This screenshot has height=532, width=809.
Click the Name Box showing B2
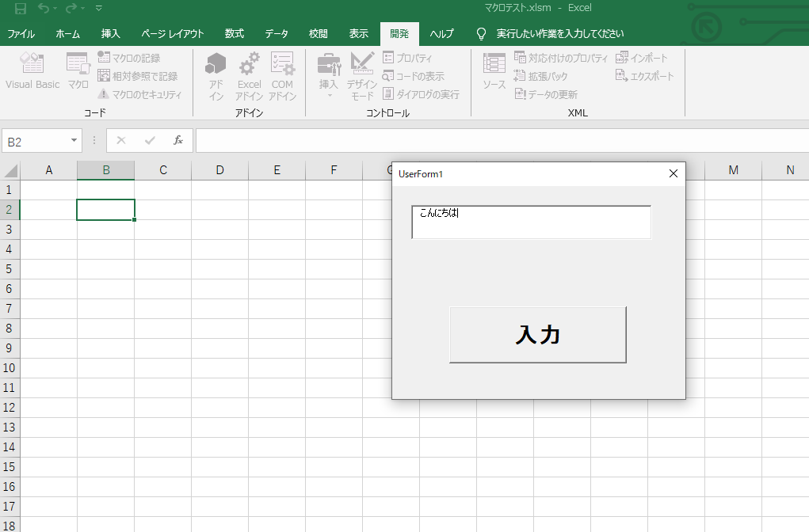(x=36, y=141)
